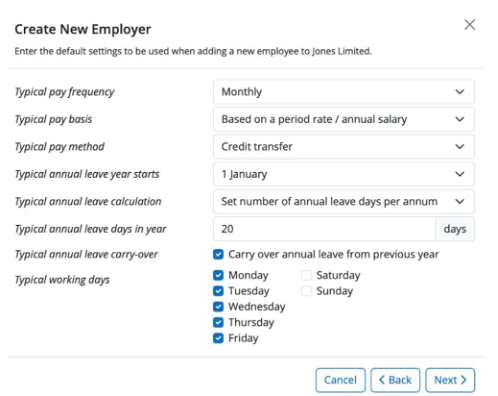Viewport: 498px width, 396px height.
Task: Click the chevron beside Credit transfer
Action: (x=460, y=146)
